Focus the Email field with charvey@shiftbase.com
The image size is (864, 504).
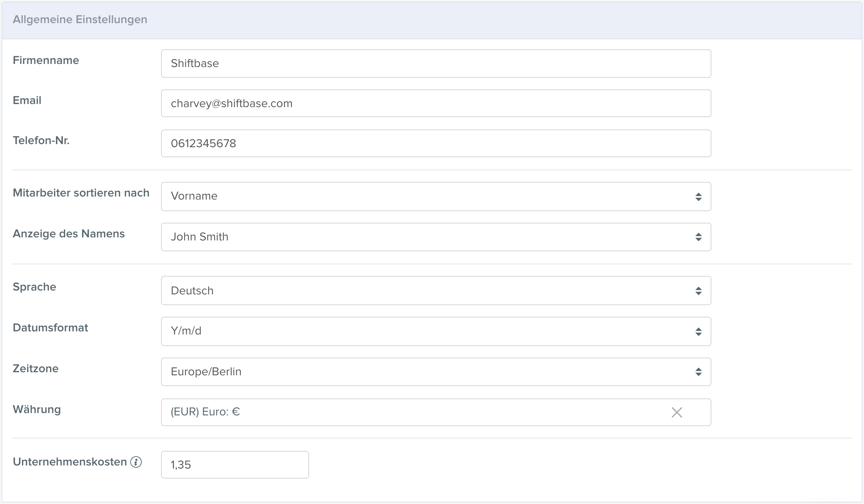tap(436, 103)
